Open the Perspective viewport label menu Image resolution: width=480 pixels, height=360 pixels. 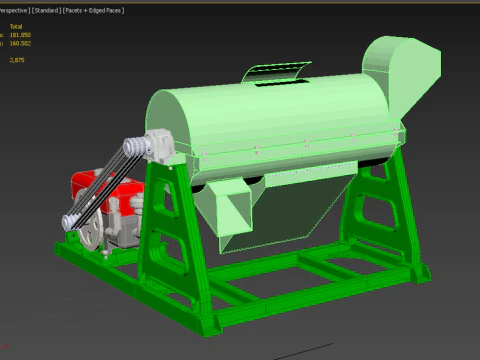click(x=14, y=11)
